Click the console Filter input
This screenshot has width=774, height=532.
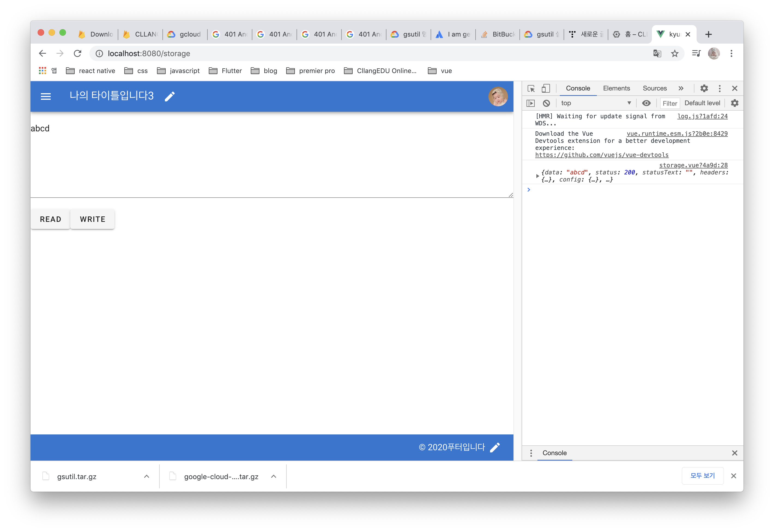(x=670, y=103)
